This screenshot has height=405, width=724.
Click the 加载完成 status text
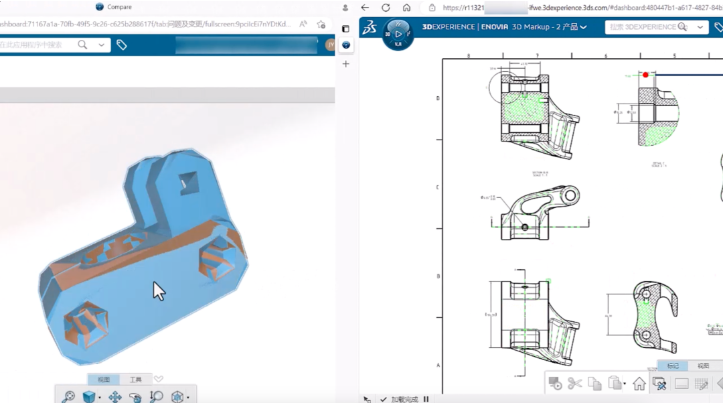[404, 400]
